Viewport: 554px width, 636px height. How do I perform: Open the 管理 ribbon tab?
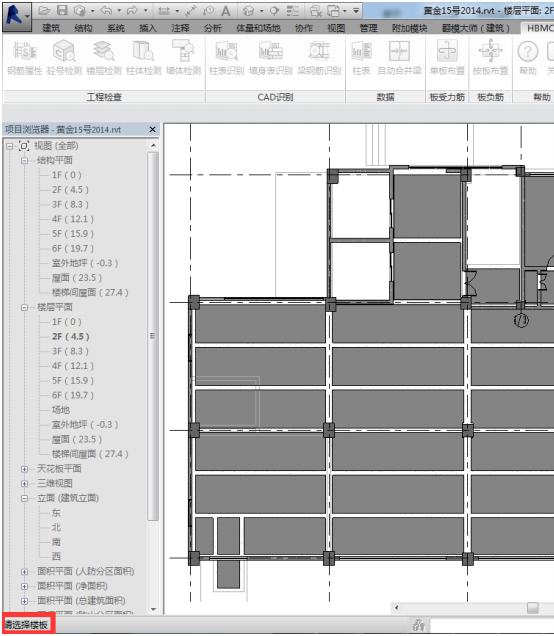coord(369,28)
